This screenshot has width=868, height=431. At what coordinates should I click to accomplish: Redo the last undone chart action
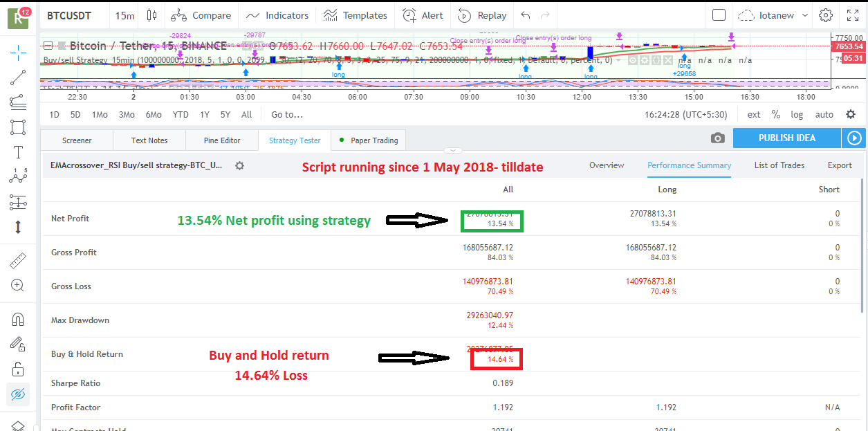pyautogui.click(x=545, y=15)
